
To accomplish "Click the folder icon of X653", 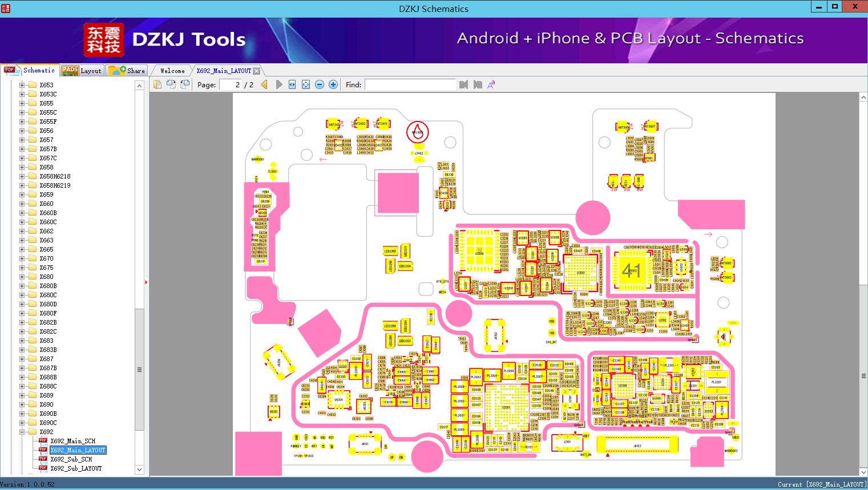I will pyautogui.click(x=33, y=85).
